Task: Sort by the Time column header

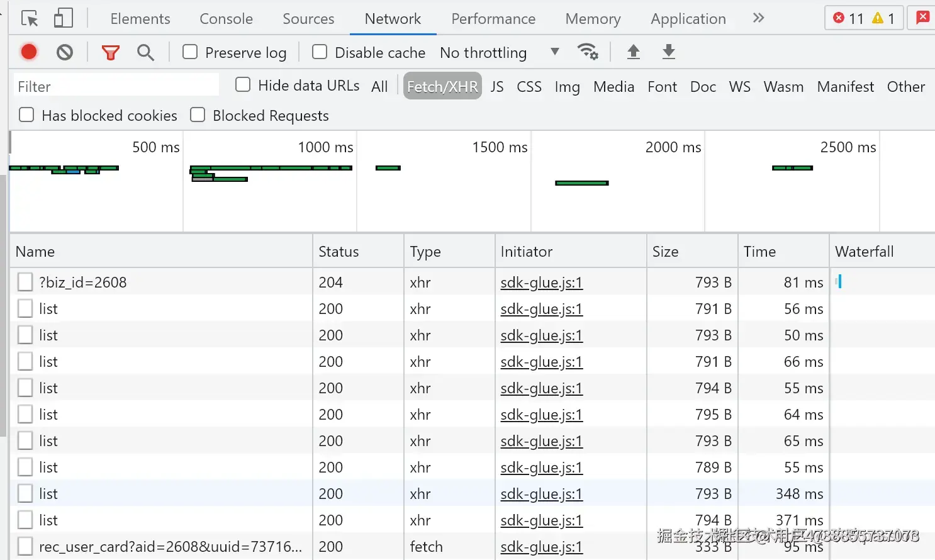Action: pyautogui.click(x=783, y=251)
